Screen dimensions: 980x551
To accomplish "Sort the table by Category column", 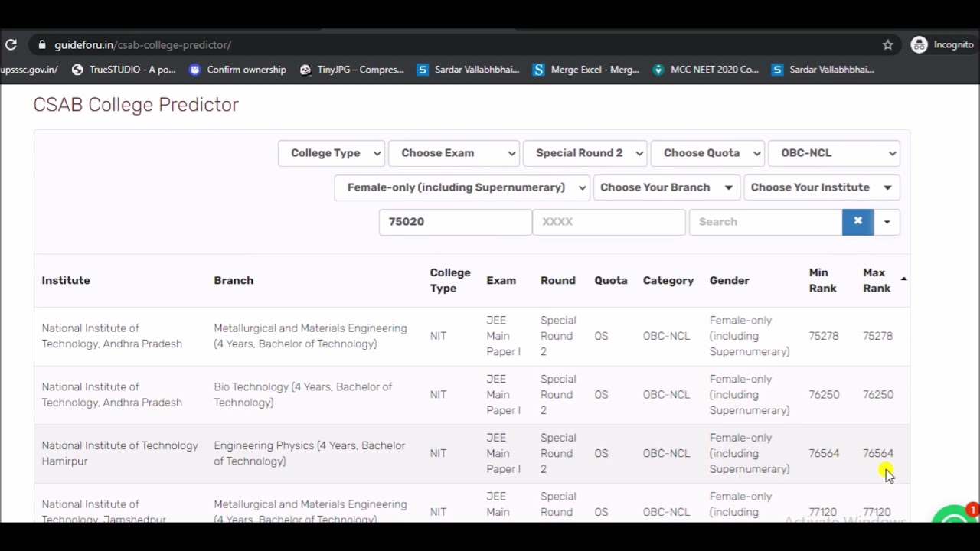I will (x=668, y=281).
